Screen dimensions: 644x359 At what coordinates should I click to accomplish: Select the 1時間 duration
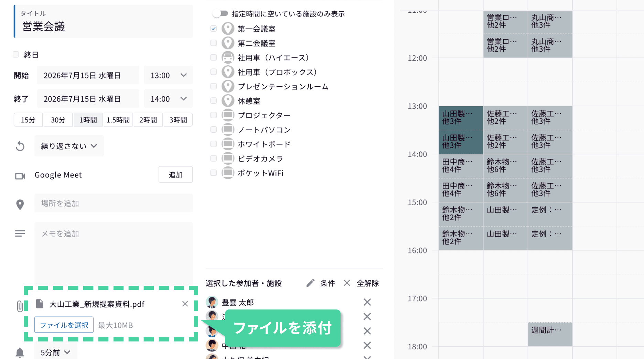(88, 120)
